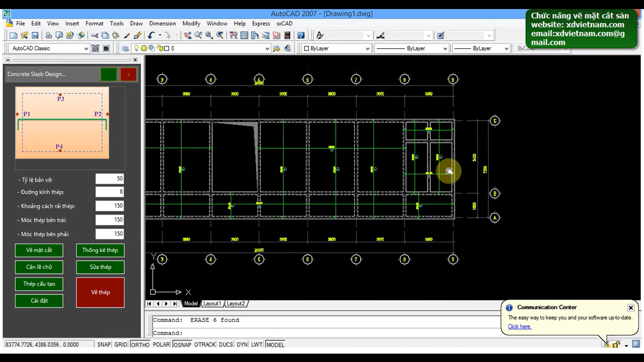The image size is (644, 362).
Task: Click the Publish icon
Action: (70, 35)
